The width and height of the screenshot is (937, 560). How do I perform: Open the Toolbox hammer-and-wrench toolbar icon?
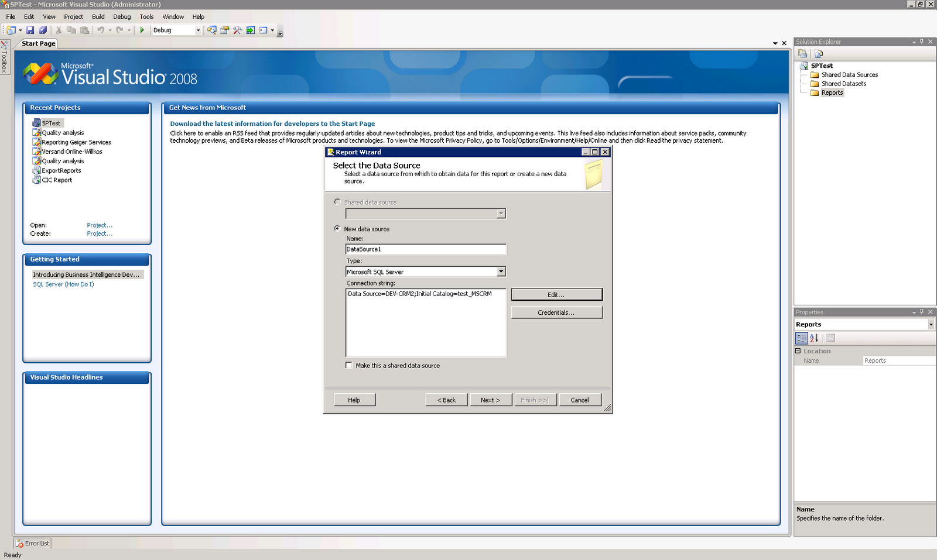tap(237, 30)
